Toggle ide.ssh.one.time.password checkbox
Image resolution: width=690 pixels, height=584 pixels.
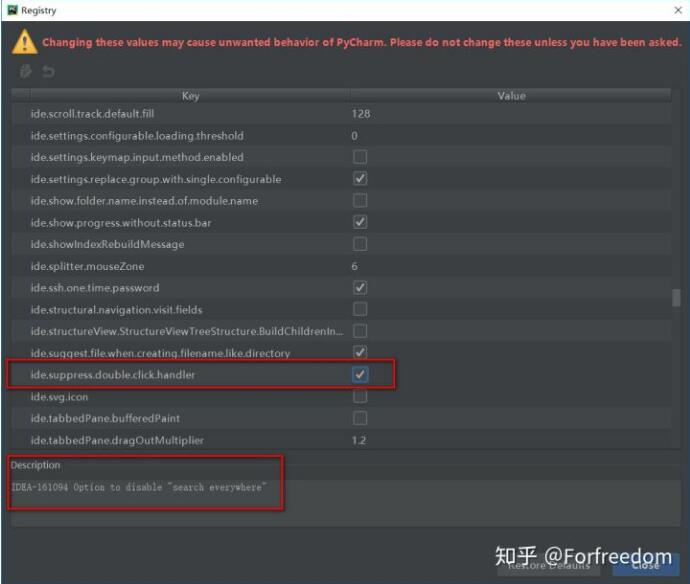pyautogui.click(x=360, y=287)
